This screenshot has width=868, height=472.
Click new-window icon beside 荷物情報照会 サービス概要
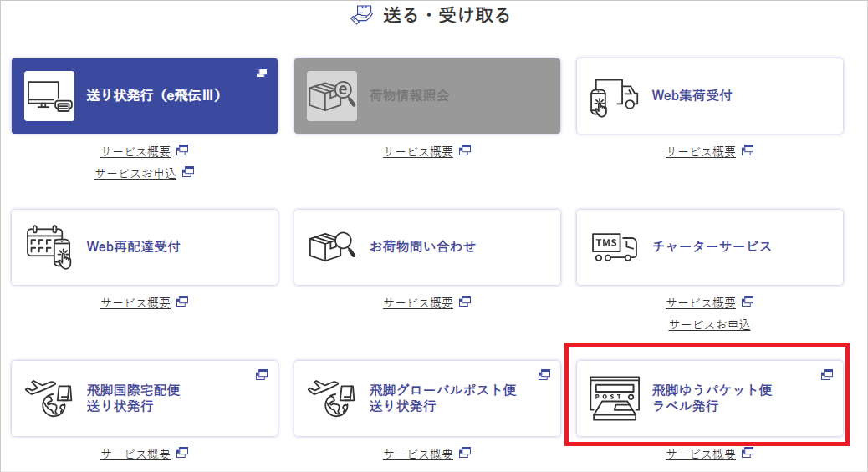coord(465,150)
